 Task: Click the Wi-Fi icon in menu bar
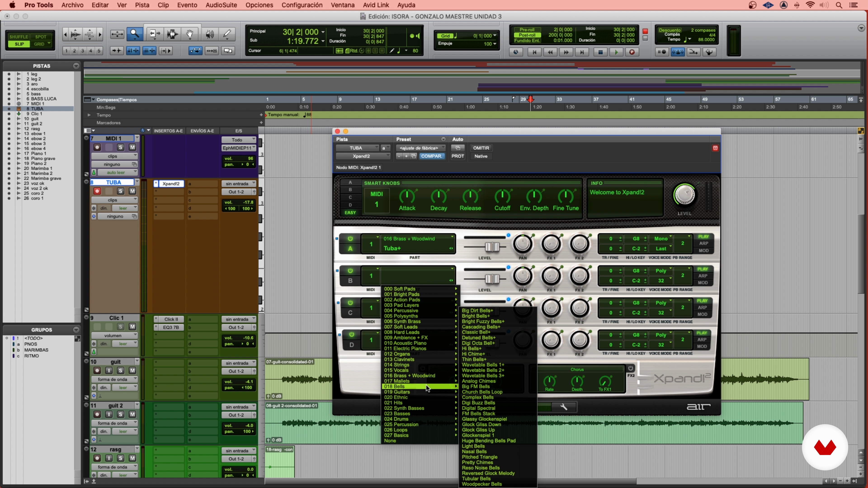[810, 5]
